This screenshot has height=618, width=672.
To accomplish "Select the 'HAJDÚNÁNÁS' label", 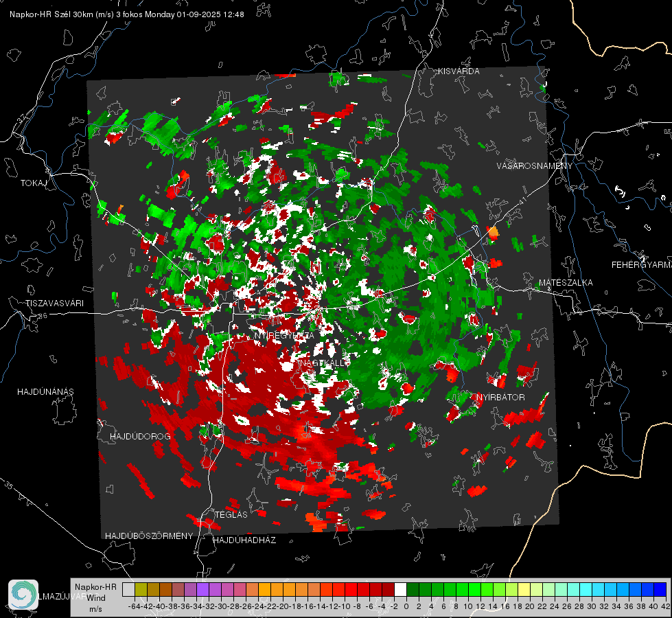I will pos(45,391).
